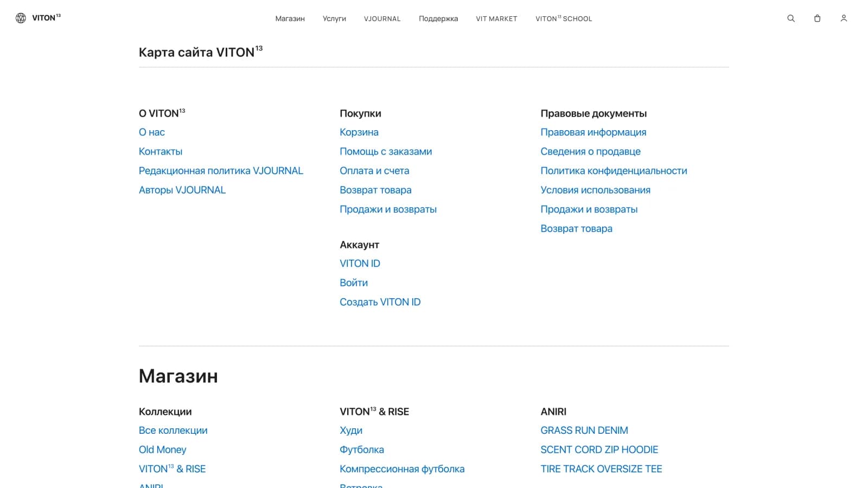Click the Помощь с заказами link

coord(386,151)
